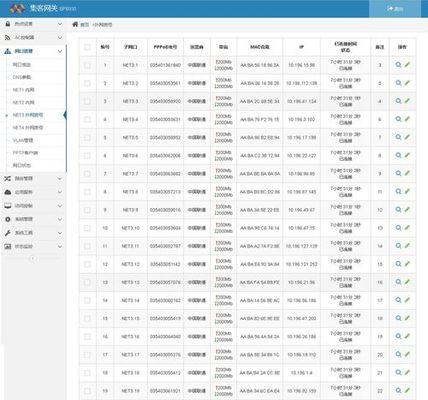The width and height of the screenshot is (428, 400).
Task: Tick the checkbox for NET3.5
Action: (87, 137)
